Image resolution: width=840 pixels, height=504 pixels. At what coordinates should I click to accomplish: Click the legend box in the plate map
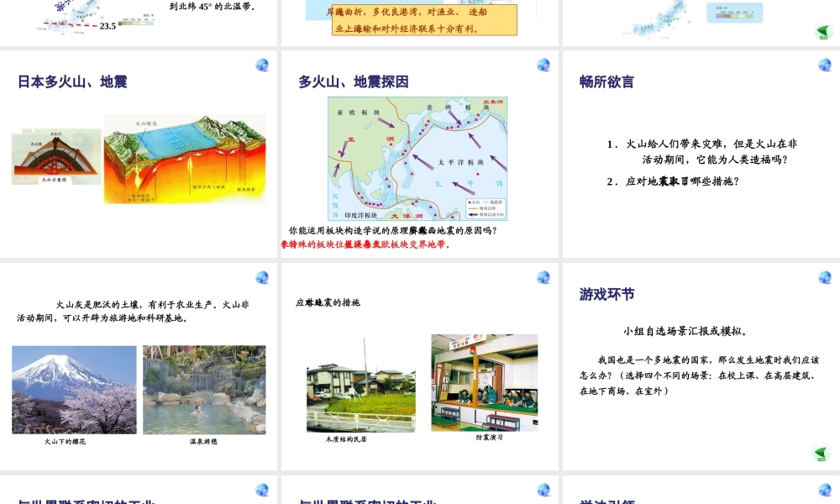pyautogui.click(x=486, y=207)
